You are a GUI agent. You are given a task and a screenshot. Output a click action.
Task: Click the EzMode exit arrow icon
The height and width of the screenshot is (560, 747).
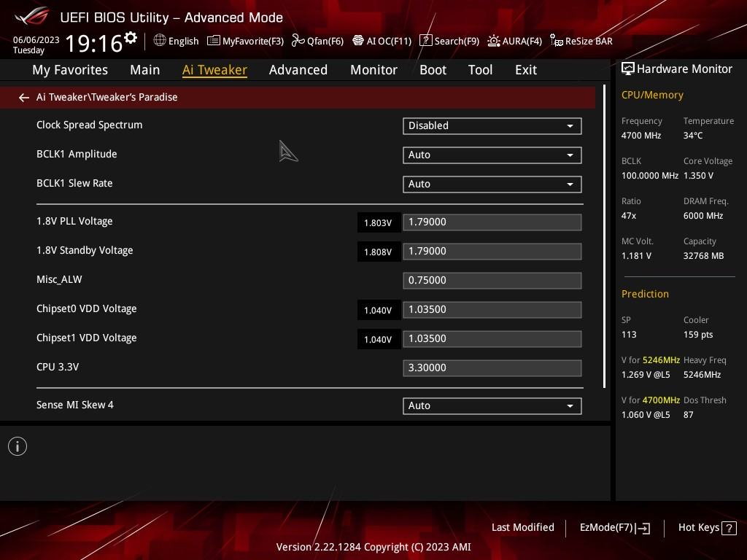[643, 528]
